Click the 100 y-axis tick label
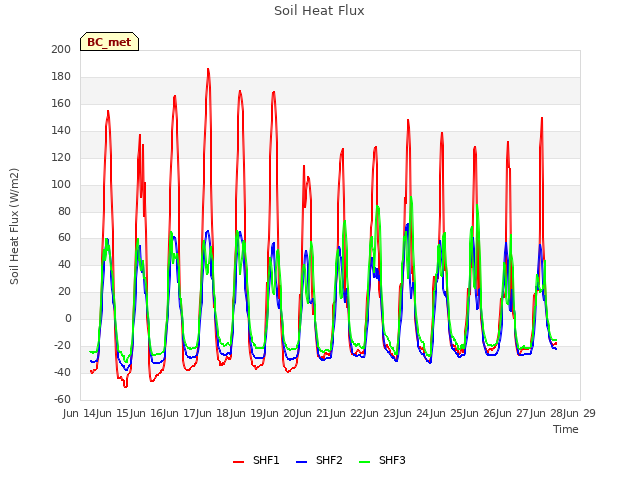 click(x=61, y=184)
